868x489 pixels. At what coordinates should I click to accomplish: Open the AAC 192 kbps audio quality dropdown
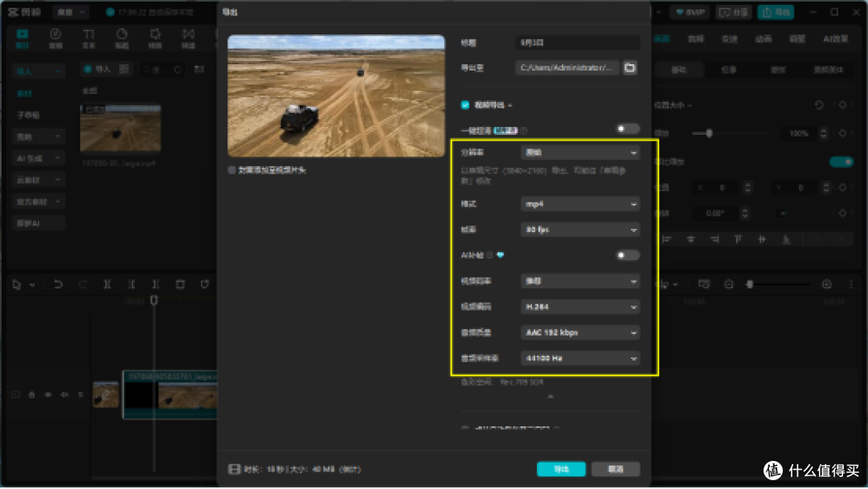coord(580,332)
